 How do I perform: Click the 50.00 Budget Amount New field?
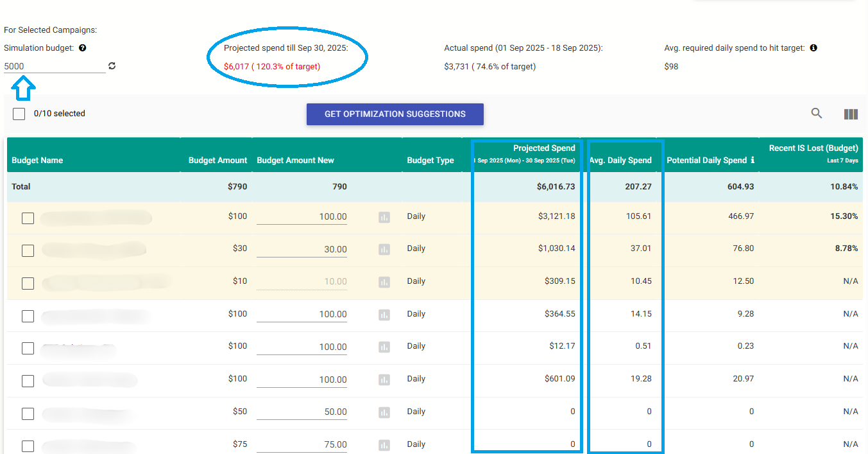click(x=302, y=412)
